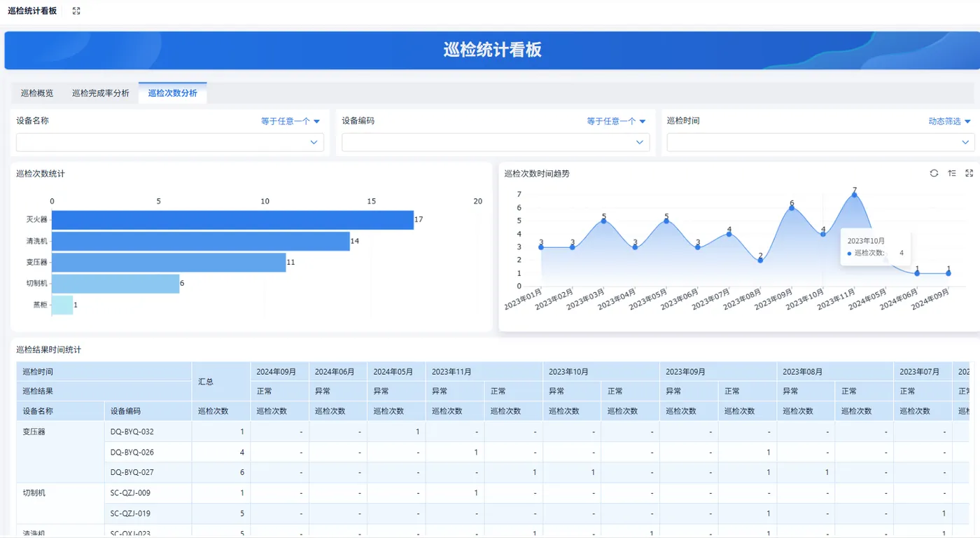The image size is (980, 538).
Task: Click the 清洗机 bar valued 14
Action: 201,241
